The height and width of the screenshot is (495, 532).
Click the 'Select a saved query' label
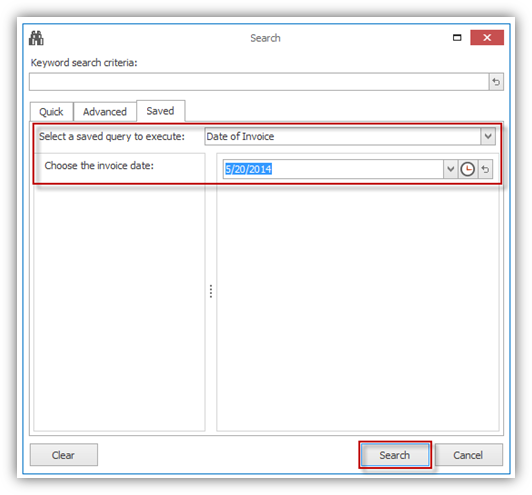pyautogui.click(x=112, y=136)
